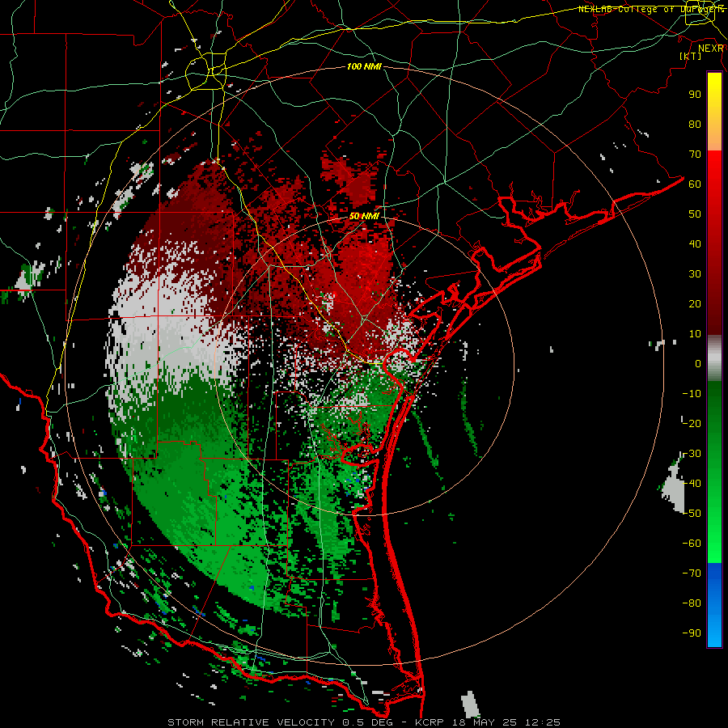Viewport: 728px width, 728px height.
Task: Click the 80 value on the velocity scale
Action: coord(695,124)
